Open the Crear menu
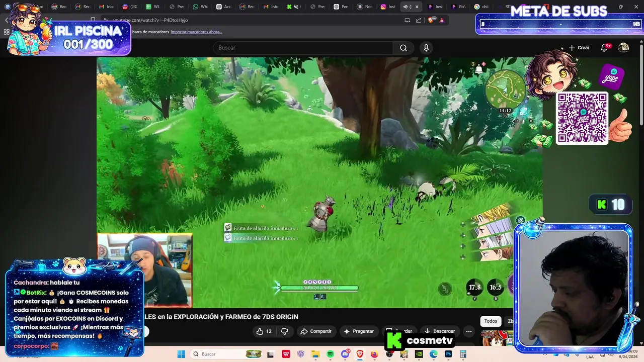Screen dimensions: 644x362 [x=579, y=48]
